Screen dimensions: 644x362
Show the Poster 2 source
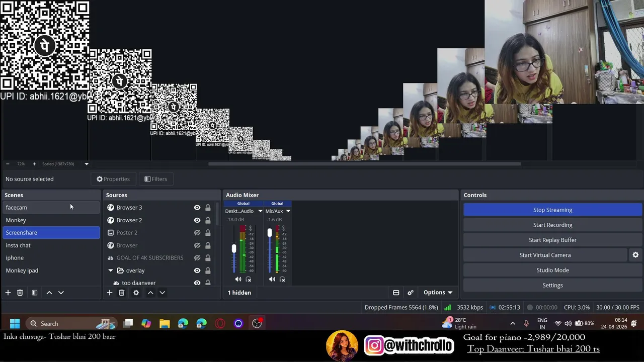[197, 233]
